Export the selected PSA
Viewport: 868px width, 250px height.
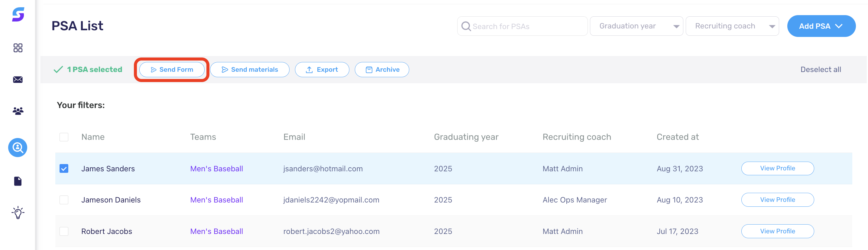coord(322,70)
